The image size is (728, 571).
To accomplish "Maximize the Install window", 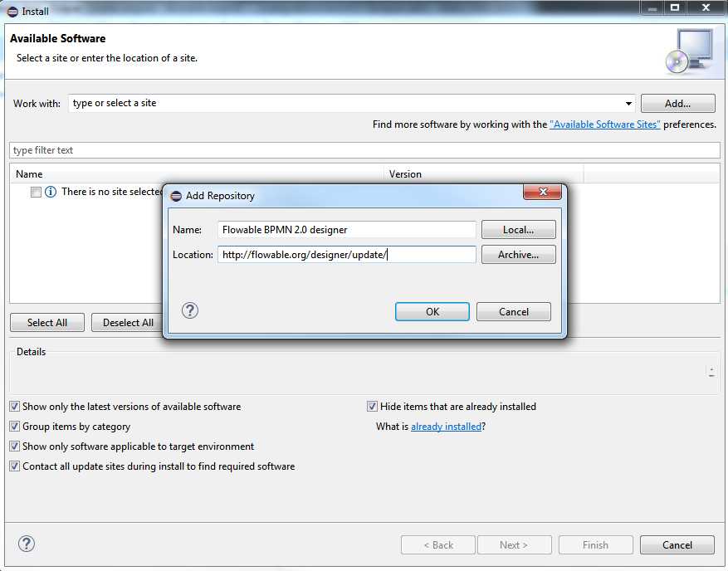I will (675, 8).
